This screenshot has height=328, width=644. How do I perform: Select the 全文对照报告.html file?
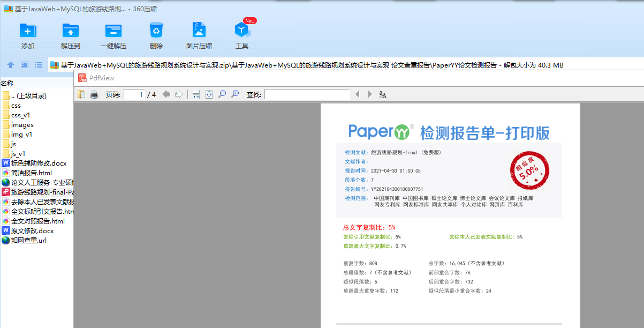point(33,221)
